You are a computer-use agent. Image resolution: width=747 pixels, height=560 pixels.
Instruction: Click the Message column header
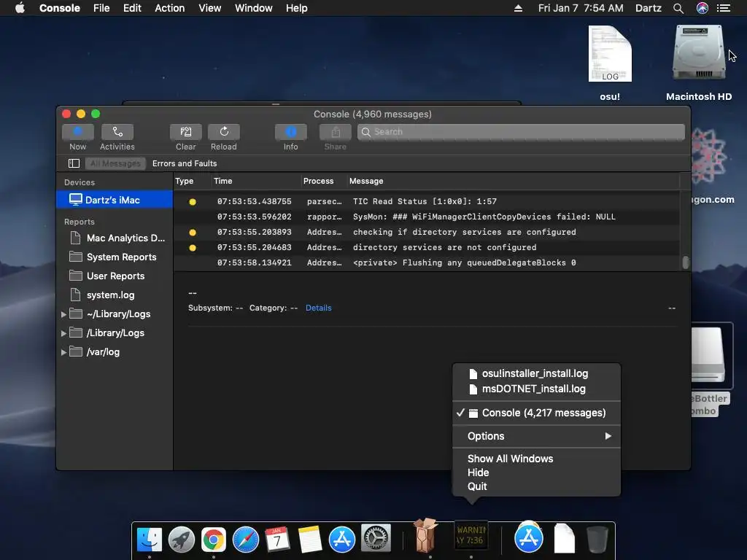coord(366,181)
